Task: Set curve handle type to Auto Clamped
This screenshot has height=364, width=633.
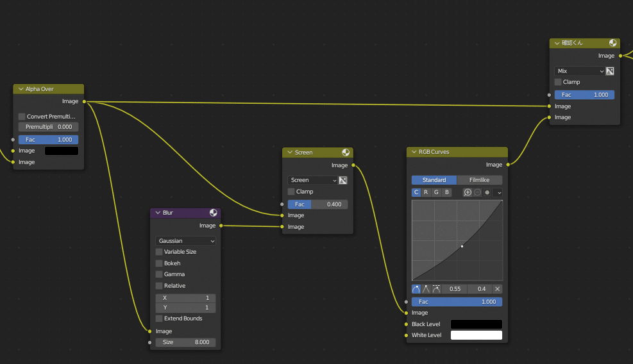Action: [436, 289]
